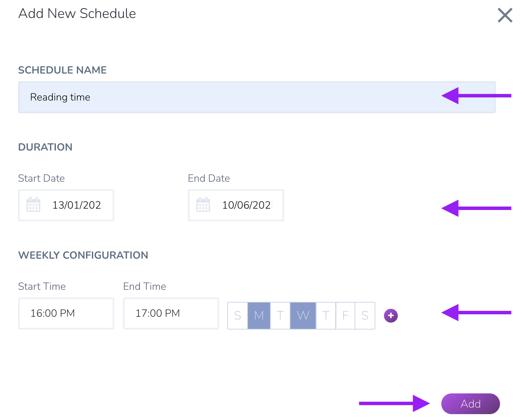The image size is (529, 420).
Task: Toggle Tuesday in the day selector
Action: coord(280,315)
